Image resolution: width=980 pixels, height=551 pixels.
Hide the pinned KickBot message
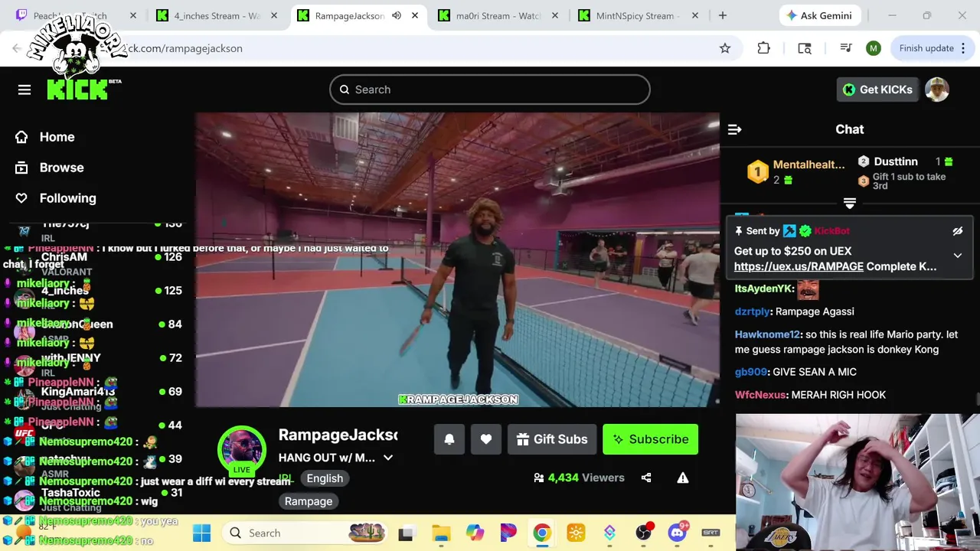coord(957,231)
